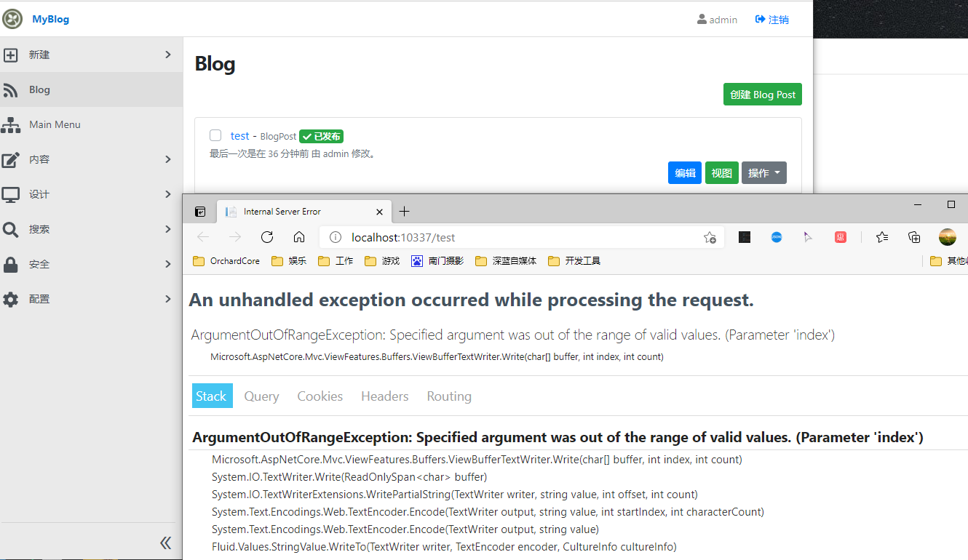The image size is (968, 560).
Task: Open the test blog post link
Action: pyautogui.click(x=239, y=136)
